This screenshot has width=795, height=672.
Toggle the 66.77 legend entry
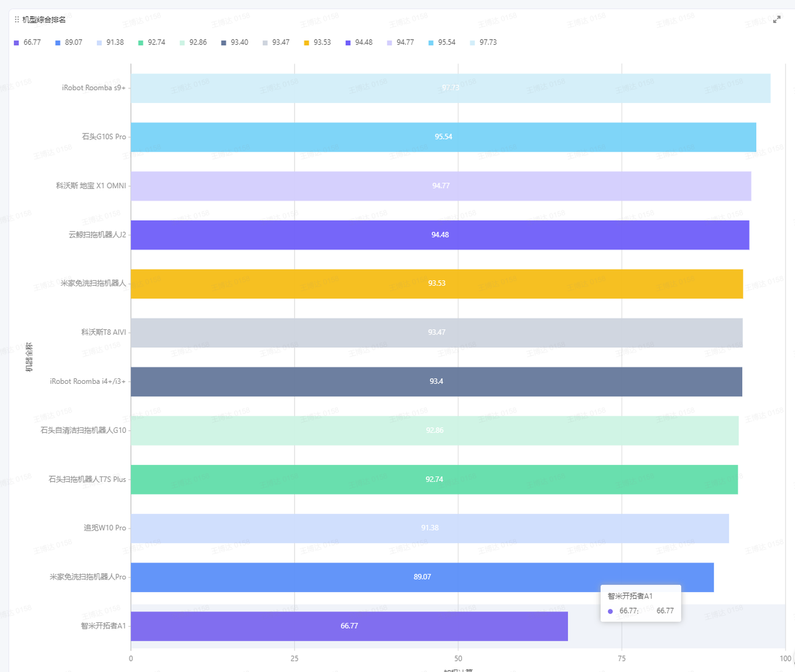click(27, 42)
